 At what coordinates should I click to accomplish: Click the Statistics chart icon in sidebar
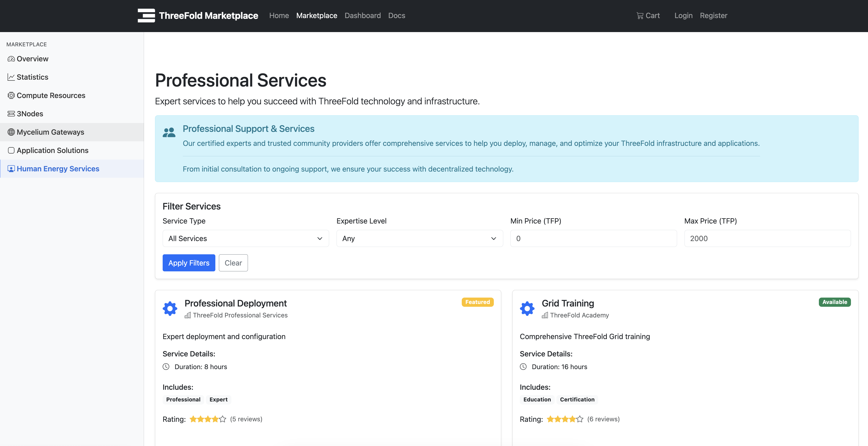point(11,77)
